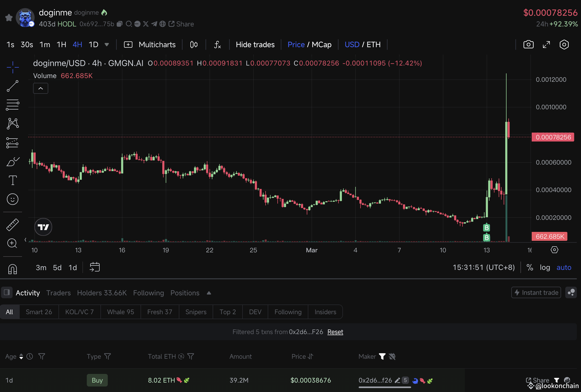Screen dimensions: 581x392
Task: Click the camera snapshot icon
Action: pos(528,45)
